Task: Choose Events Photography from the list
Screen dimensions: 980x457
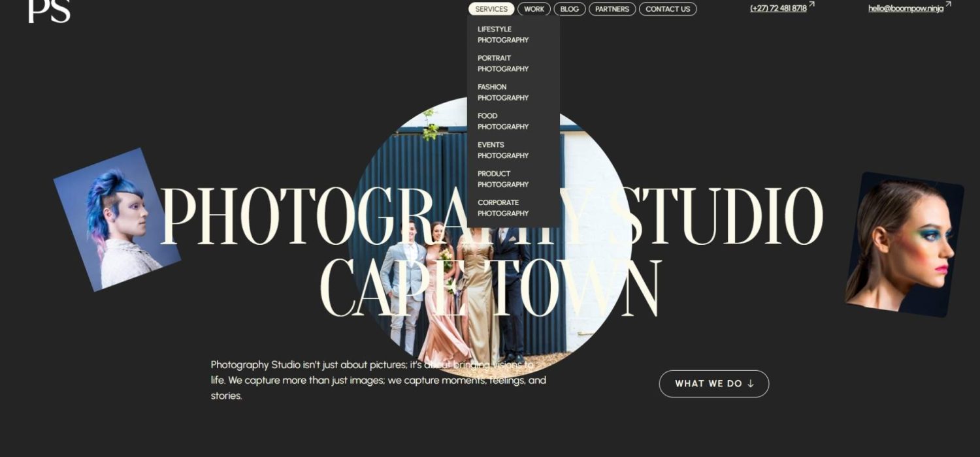Action: point(502,150)
